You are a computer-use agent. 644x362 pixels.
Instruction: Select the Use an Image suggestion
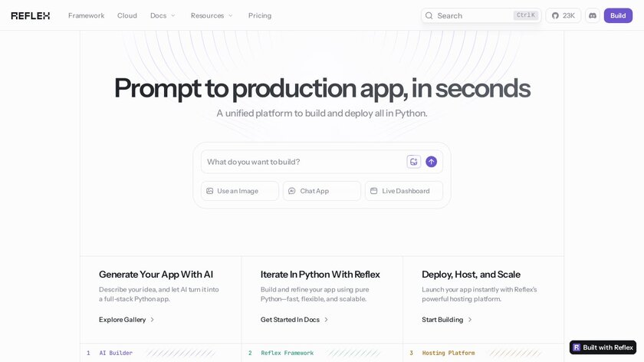[239, 191]
